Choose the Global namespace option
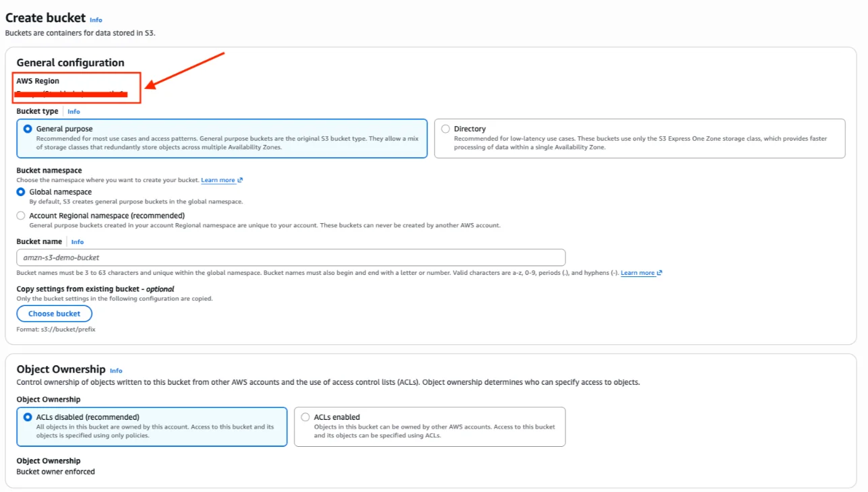The image size is (868, 492). 21,192
